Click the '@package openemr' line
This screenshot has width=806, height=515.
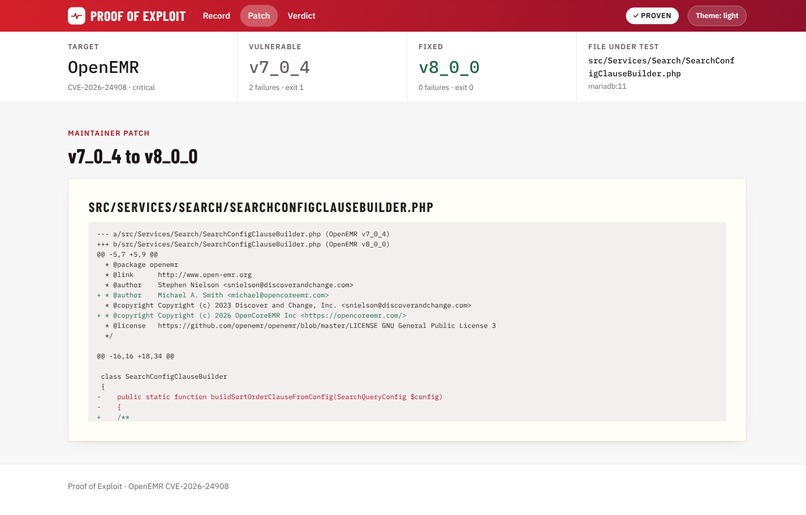pos(141,265)
